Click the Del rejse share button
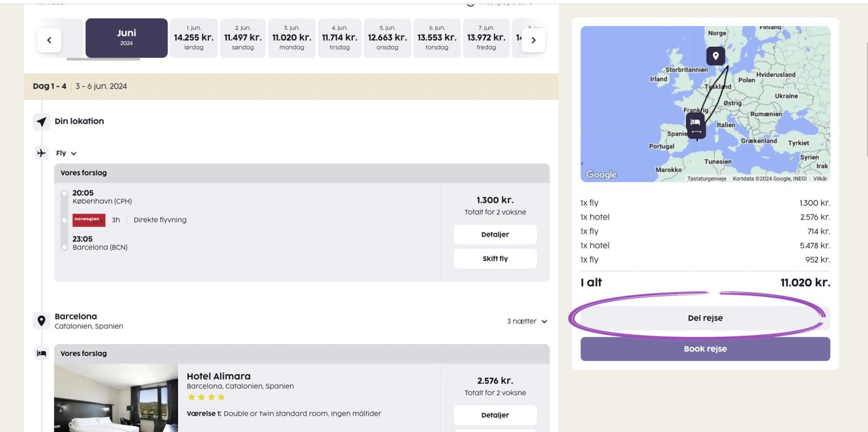868x432 pixels. (x=705, y=318)
